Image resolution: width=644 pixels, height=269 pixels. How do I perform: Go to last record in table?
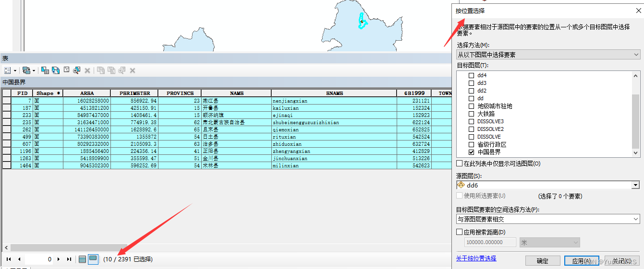click(x=69, y=259)
